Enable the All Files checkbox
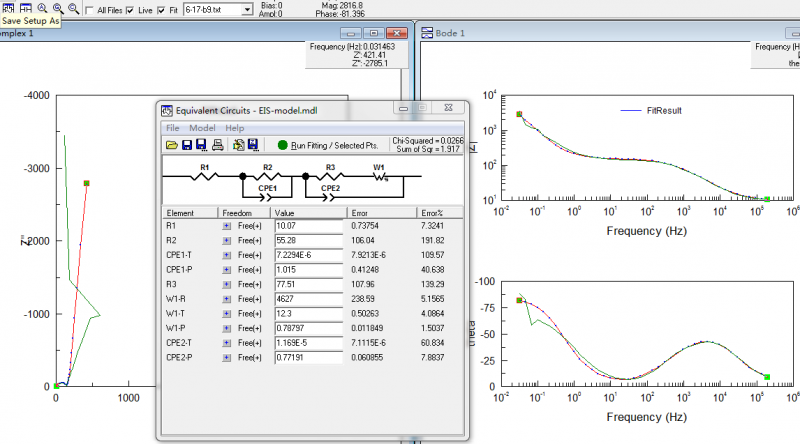 coord(90,10)
